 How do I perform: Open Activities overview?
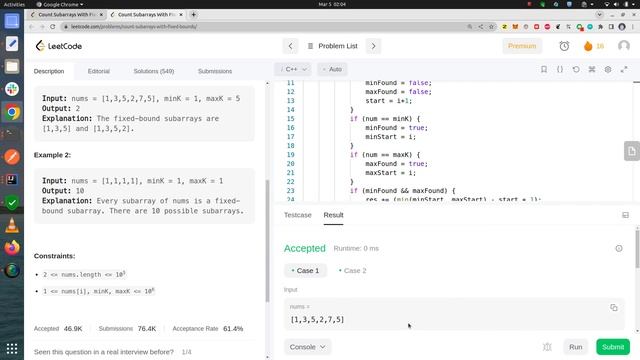(14, 4)
